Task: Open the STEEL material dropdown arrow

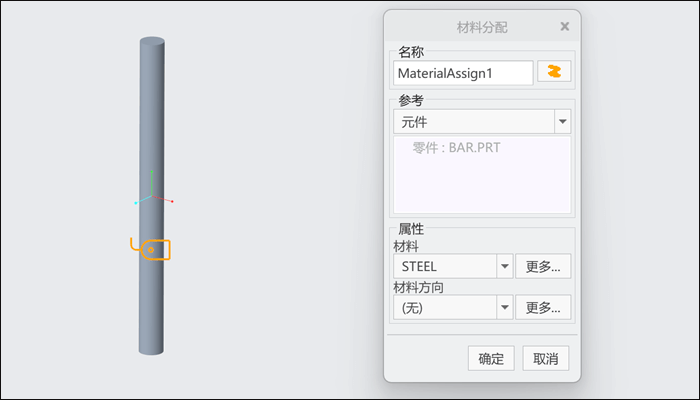Action: (x=505, y=267)
